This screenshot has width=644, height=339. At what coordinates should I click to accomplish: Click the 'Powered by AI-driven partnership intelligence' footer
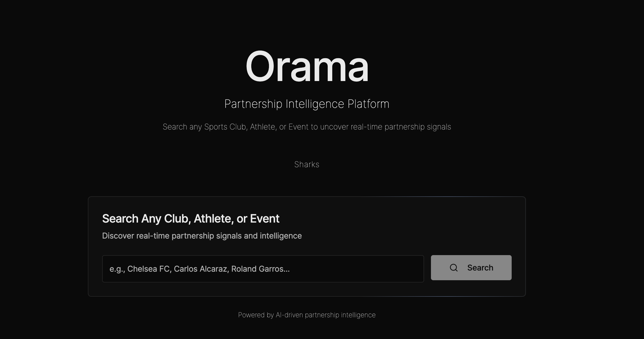[307, 315]
